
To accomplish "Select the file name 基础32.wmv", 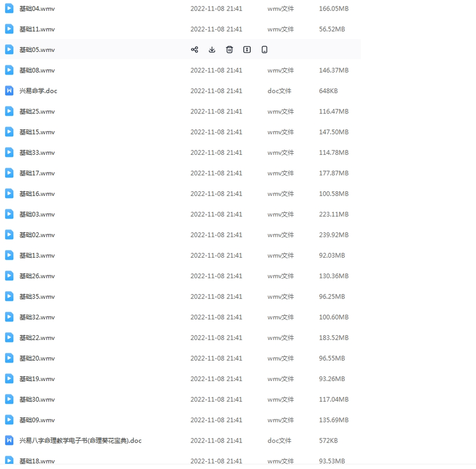I will 37,317.
